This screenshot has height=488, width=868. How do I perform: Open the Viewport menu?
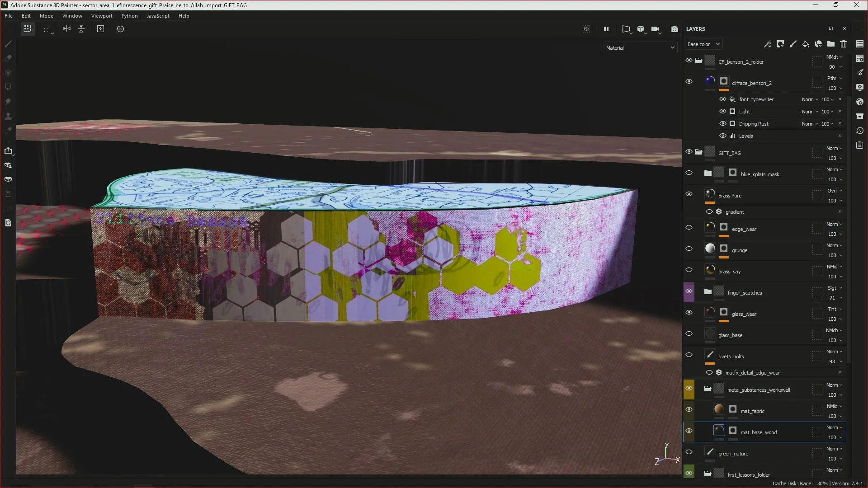click(102, 16)
